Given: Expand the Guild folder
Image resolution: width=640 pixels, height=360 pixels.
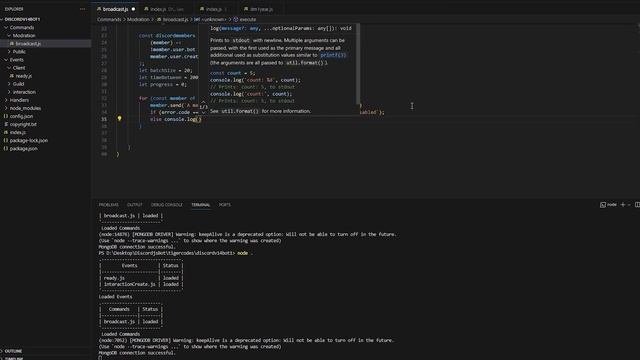Looking at the screenshot, I should tap(9, 84).
